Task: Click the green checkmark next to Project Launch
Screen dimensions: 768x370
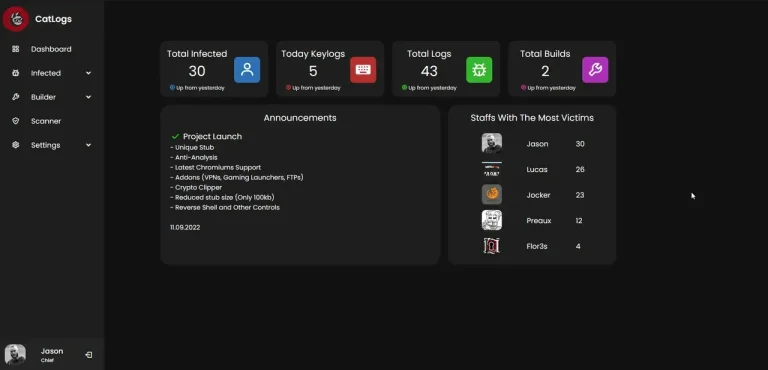Action: (175, 137)
